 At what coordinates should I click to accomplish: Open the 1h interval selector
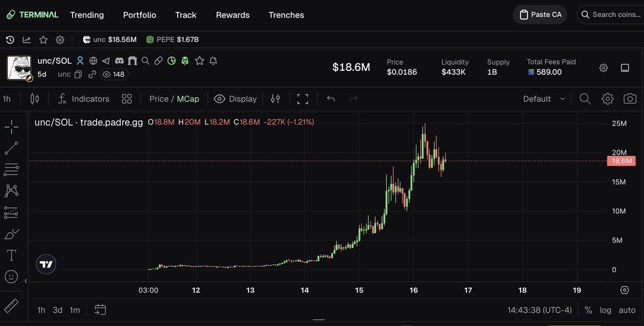point(7,99)
